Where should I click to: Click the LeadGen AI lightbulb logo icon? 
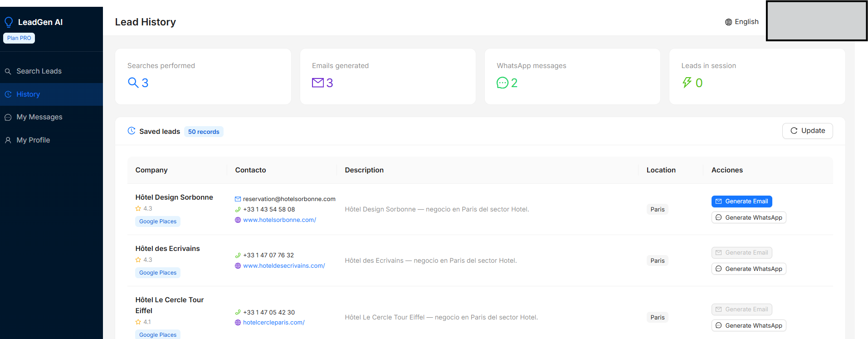click(x=9, y=22)
